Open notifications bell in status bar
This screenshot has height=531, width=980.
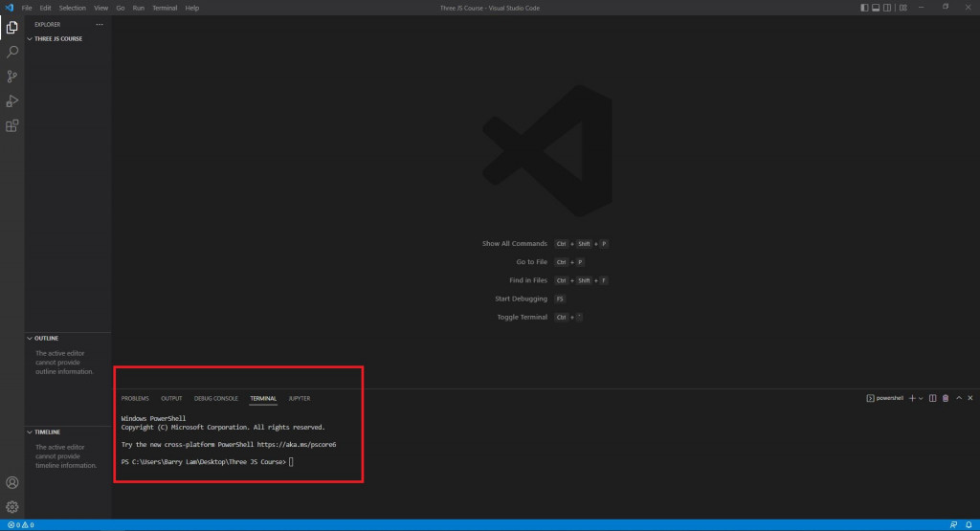(x=969, y=524)
